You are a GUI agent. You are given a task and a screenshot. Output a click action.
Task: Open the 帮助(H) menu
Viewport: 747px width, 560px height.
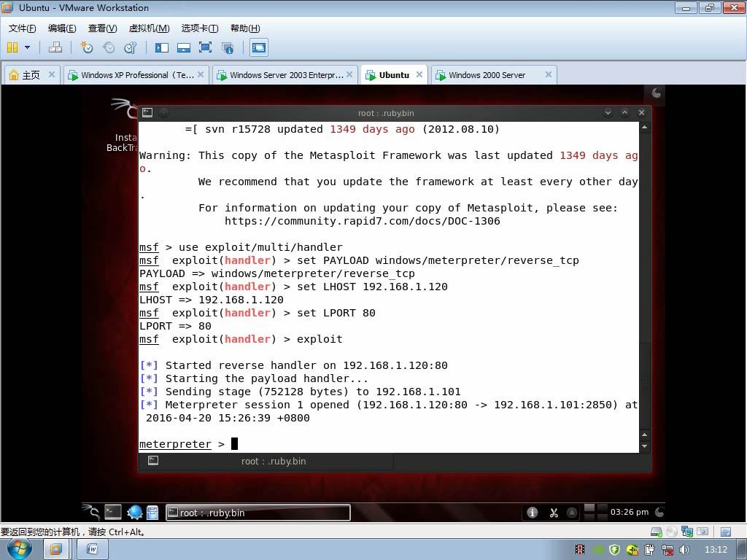(x=245, y=28)
